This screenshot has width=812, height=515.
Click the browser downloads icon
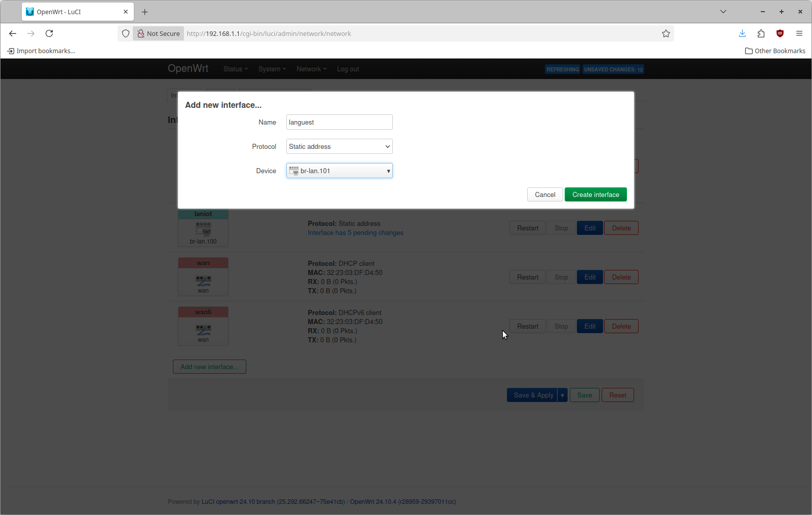[x=742, y=33]
